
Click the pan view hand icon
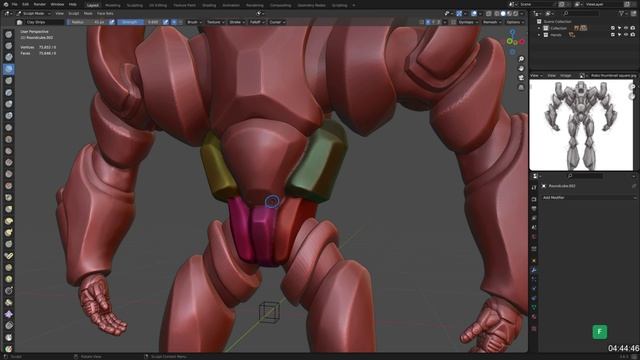[x=521, y=69]
